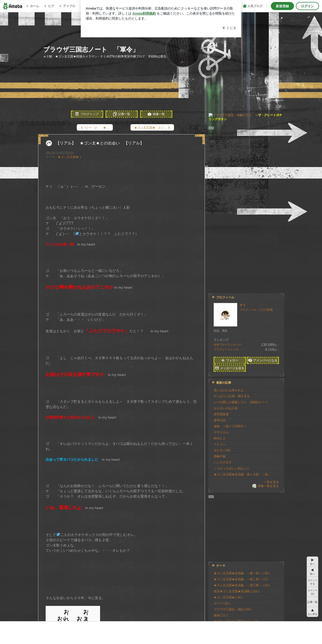This screenshot has height=644, width=322.
Task: Open recent article 理解不能
Action: point(220,456)
